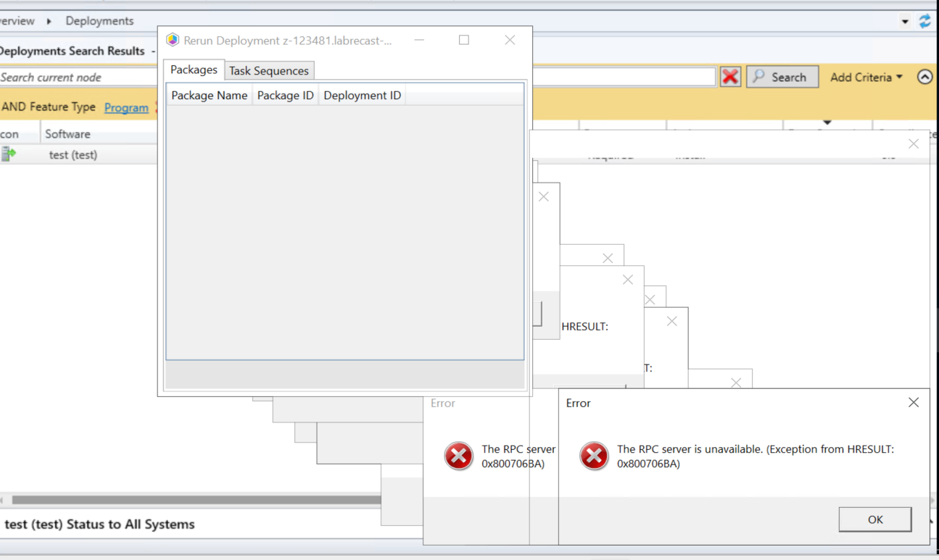Click the Deployments Search Results heading
This screenshot has width=939, height=560.
[x=73, y=51]
